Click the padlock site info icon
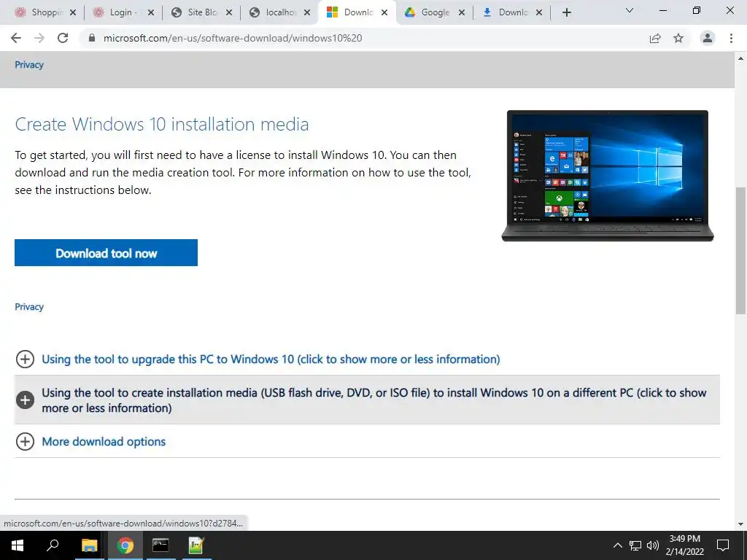The image size is (747, 560). tap(92, 38)
